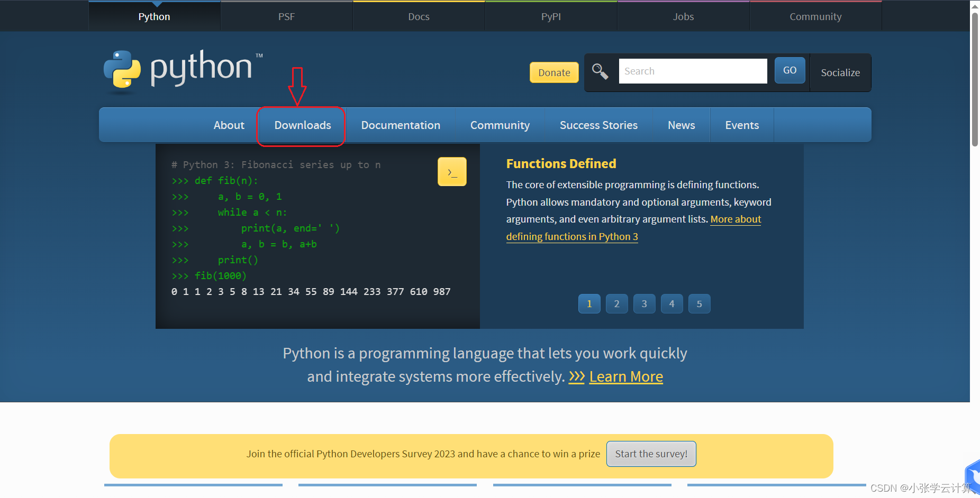
Task: Open the Downloads menu
Action: [302, 125]
